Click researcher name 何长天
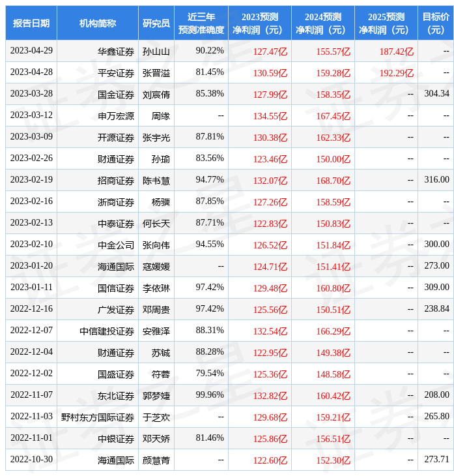 [156, 224]
